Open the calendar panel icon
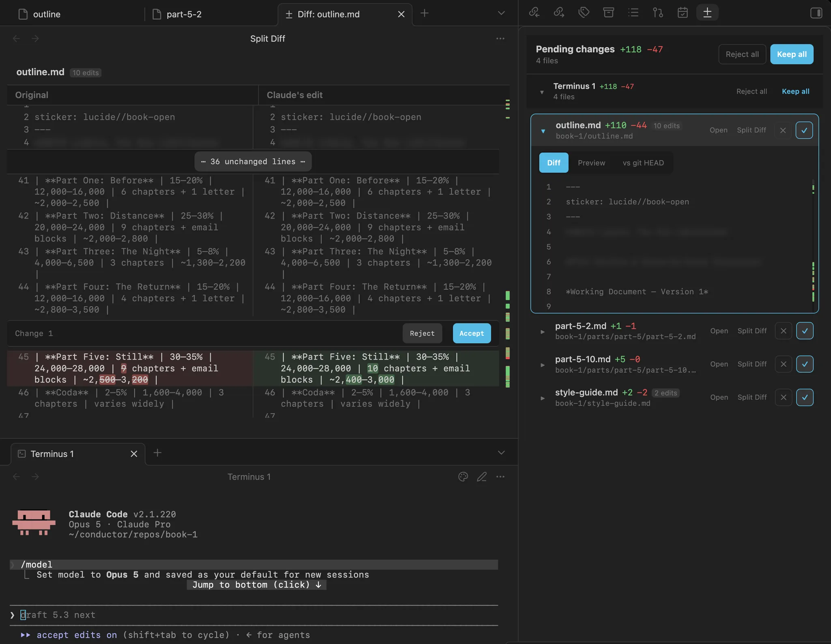 pyautogui.click(x=682, y=13)
